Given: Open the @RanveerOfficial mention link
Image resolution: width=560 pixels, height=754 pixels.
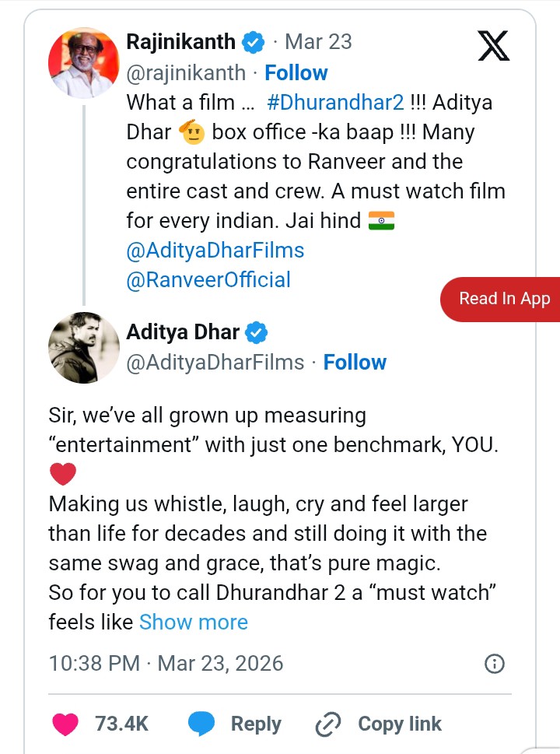Looking at the screenshot, I should pyautogui.click(x=208, y=280).
